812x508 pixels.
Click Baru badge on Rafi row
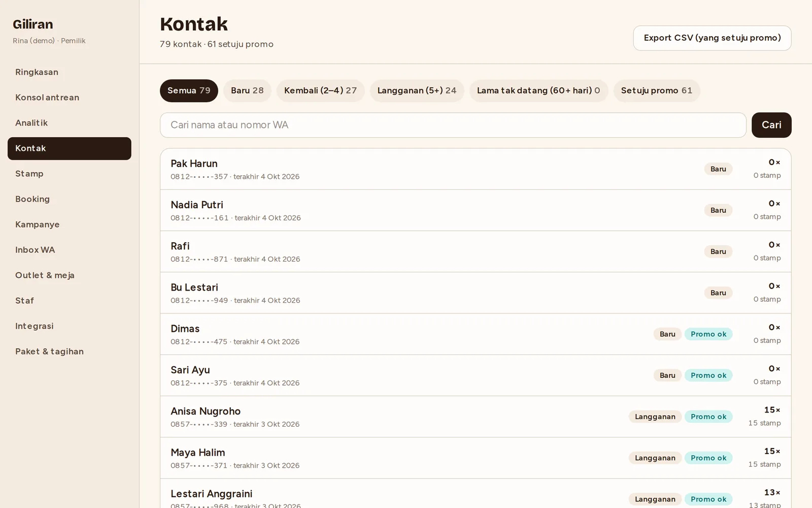click(718, 251)
